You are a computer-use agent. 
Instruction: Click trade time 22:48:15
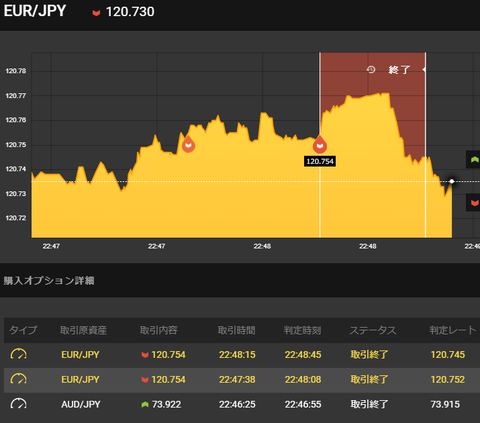[x=237, y=355]
